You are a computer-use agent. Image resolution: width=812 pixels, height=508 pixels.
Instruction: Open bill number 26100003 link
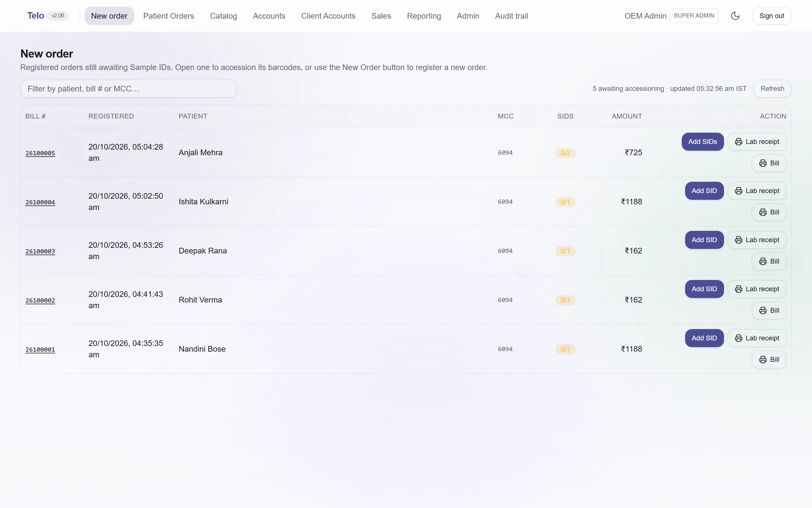40,251
